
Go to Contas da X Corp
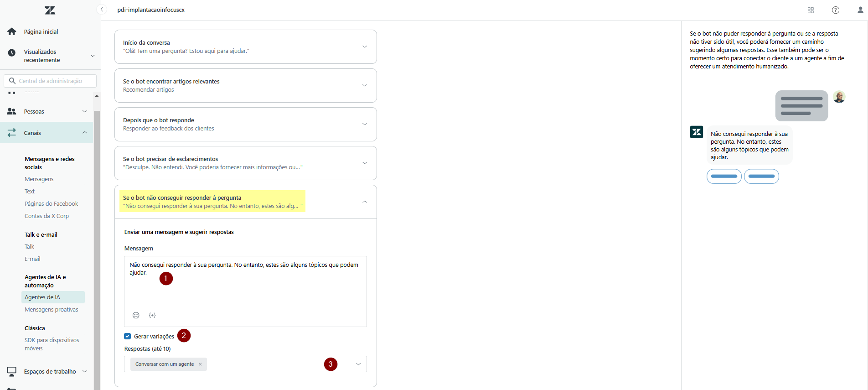click(46, 216)
